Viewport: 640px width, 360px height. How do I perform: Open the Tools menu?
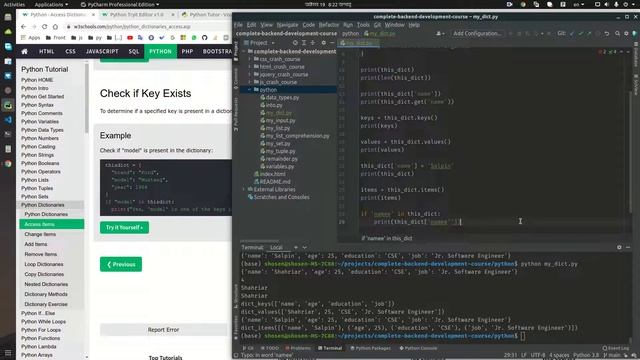point(363,25)
